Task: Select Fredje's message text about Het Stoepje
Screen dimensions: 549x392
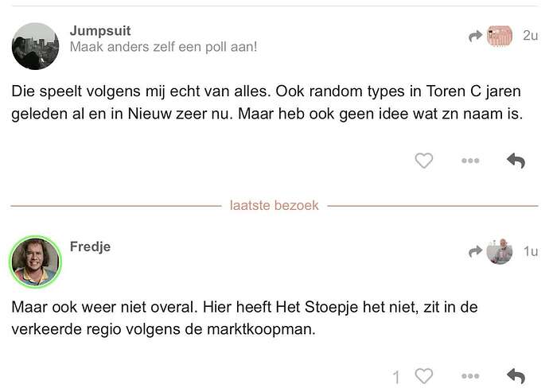Action: pos(244,318)
